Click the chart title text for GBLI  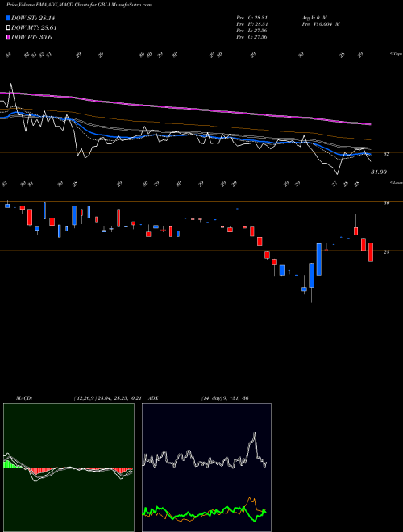(x=79, y=5)
